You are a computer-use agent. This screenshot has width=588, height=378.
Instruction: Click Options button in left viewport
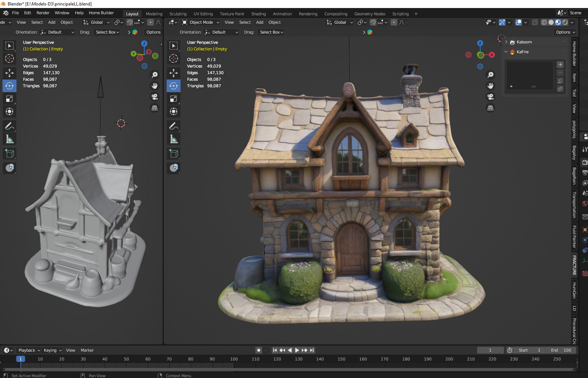(153, 32)
